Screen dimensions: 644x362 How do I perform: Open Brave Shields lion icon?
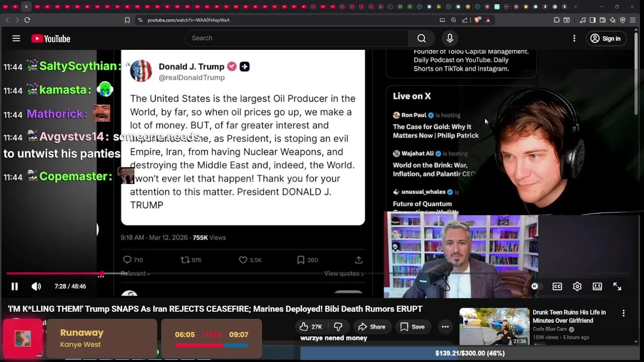point(477,20)
